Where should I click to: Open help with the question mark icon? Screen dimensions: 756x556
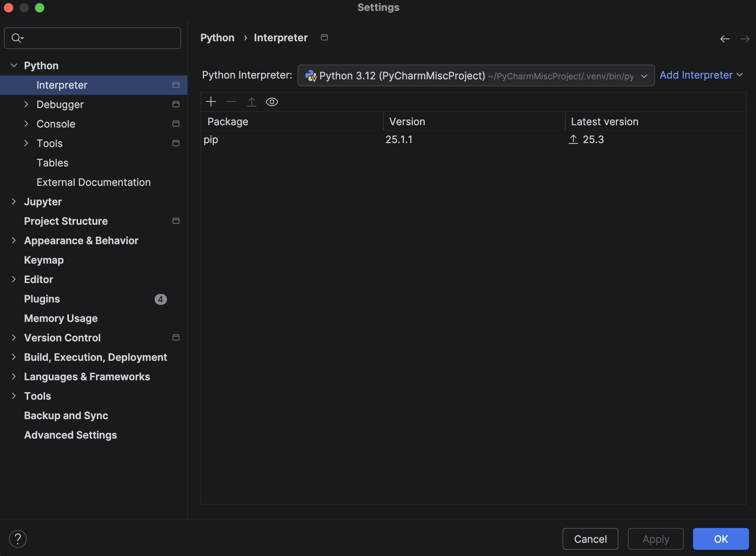(17, 539)
